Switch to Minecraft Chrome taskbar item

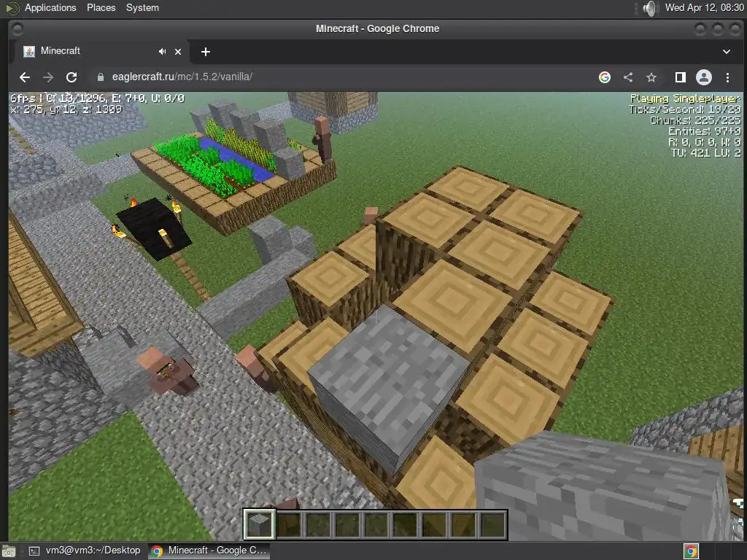[x=209, y=551]
